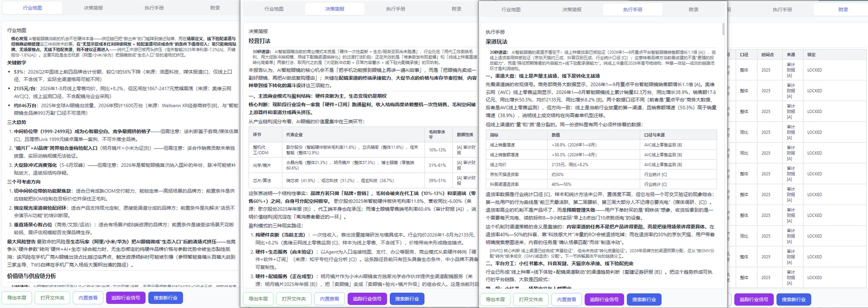Click the 40%—50% value cell
868x308 pixels.
593,184
